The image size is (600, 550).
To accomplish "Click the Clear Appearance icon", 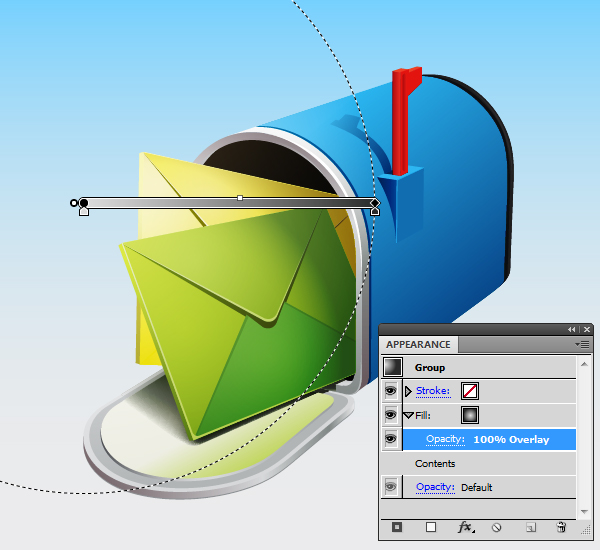I will (x=497, y=527).
